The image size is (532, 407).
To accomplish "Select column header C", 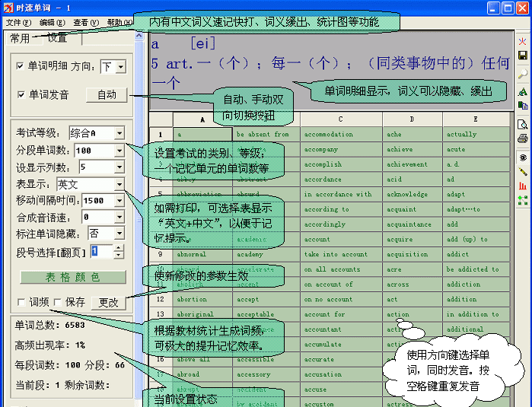I will 341,119.
